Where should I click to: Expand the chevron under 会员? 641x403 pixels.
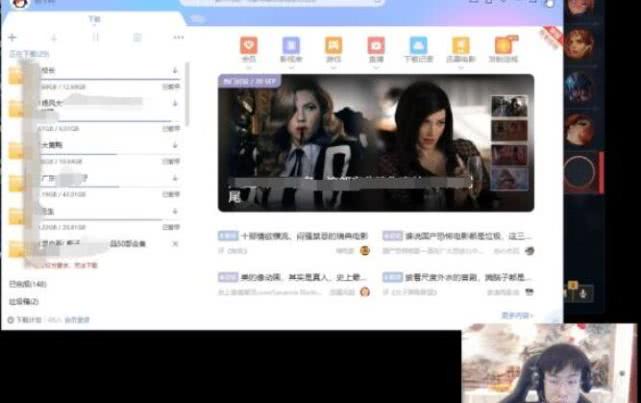point(249,67)
